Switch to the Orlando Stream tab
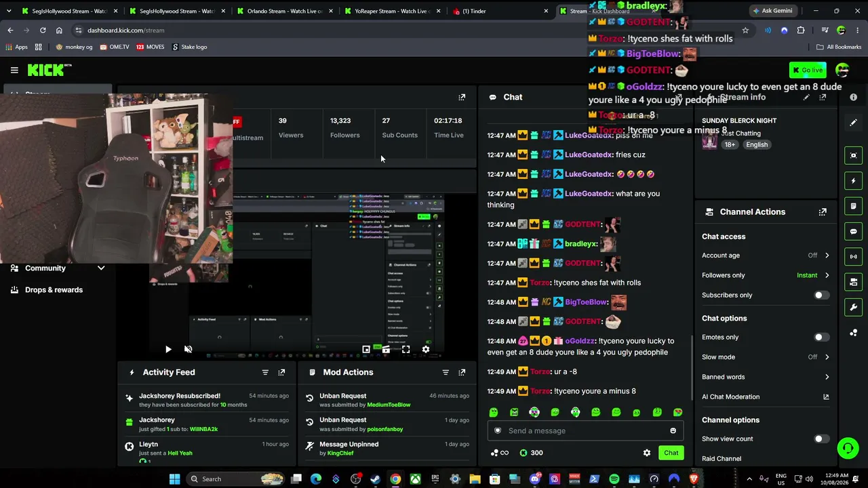Viewport: 868px width, 488px height. pyautogui.click(x=284, y=11)
